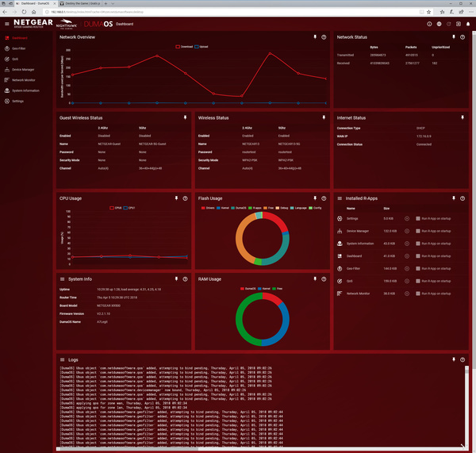
Task: Open help for the CPU Usage panel
Action: [185, 198]
